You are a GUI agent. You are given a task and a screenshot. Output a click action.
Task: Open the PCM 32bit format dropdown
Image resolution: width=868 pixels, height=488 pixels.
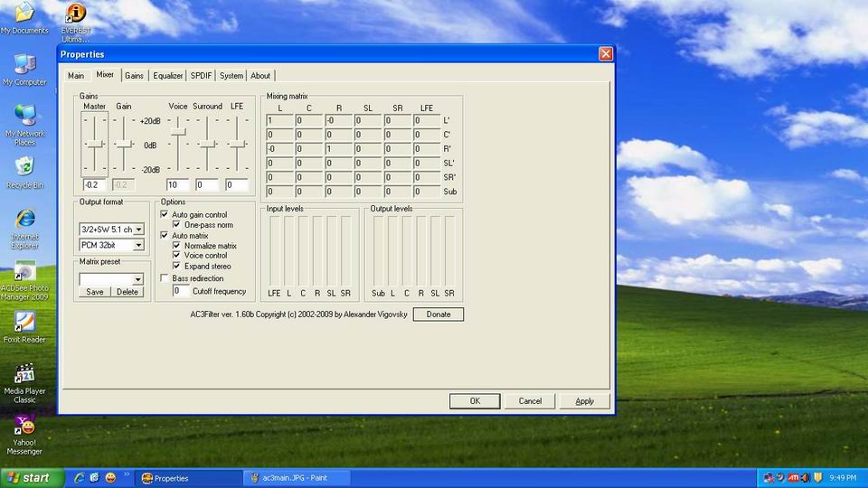pos(138,245)
